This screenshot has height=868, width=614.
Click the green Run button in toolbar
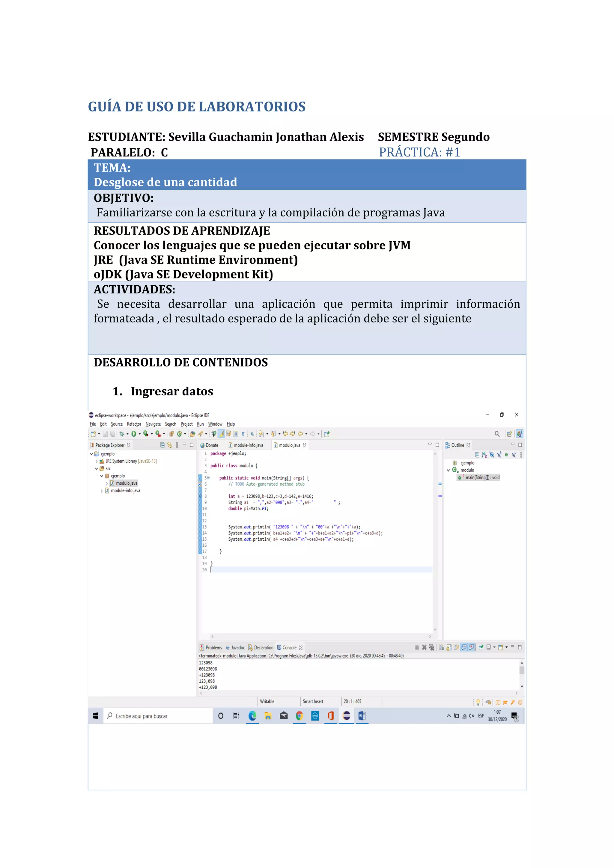click(133, 434)
